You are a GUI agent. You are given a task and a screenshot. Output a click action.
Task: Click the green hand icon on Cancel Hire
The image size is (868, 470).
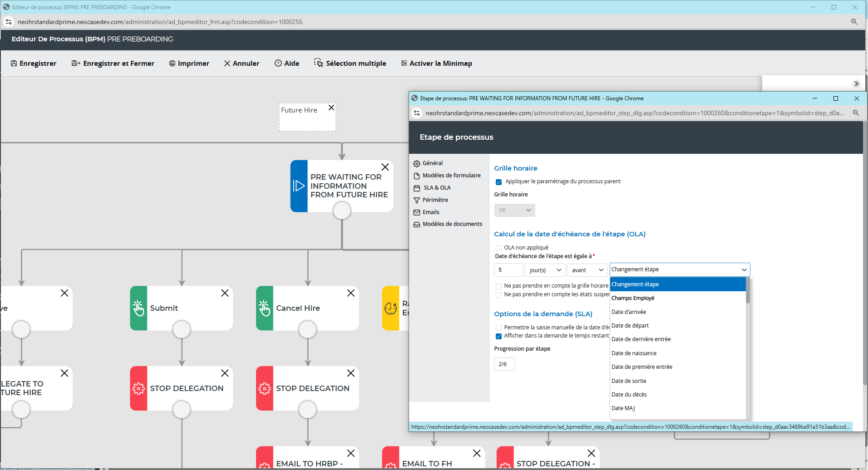pos(264,308)
